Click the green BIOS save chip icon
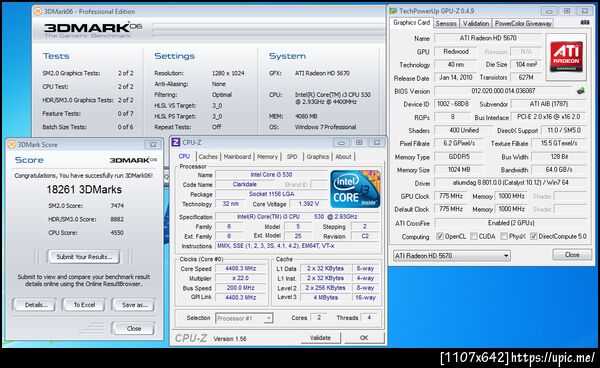600x368 pixels. click(580, 91)
